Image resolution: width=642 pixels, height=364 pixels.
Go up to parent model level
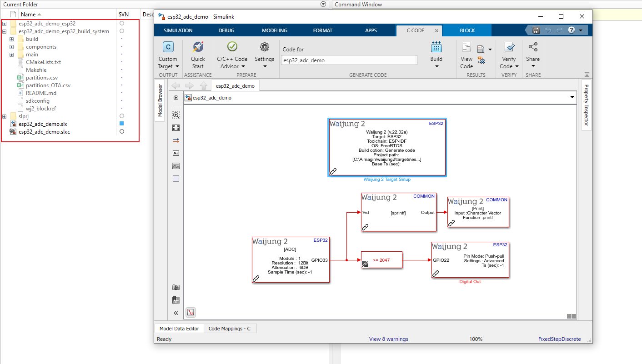click(204, 85)
